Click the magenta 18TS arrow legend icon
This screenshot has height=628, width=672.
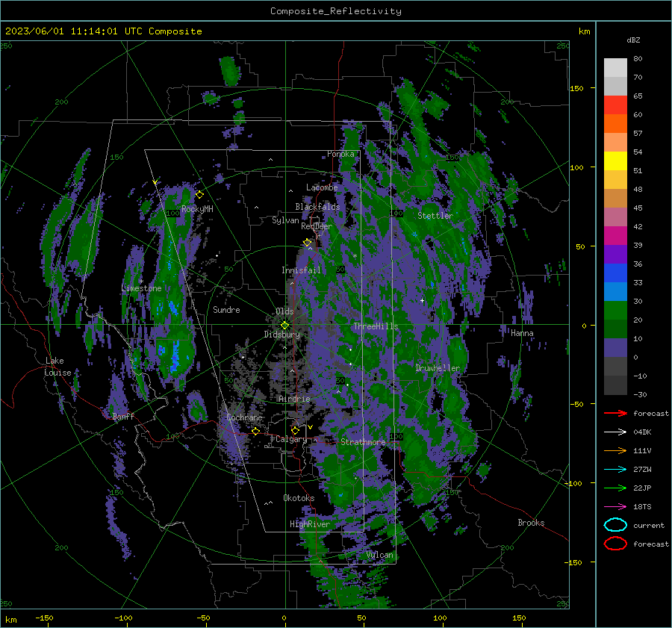click(x=615, y=506)
